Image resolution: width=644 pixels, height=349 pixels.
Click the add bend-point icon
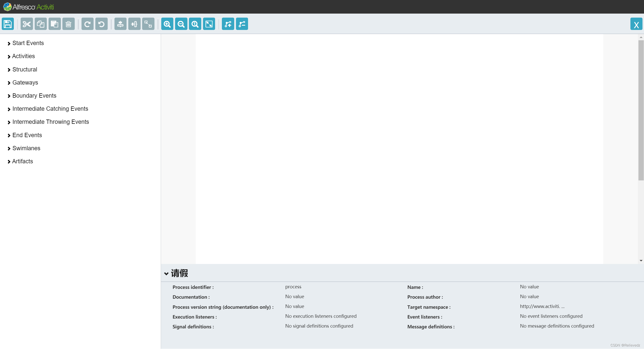tap(228, 24)
